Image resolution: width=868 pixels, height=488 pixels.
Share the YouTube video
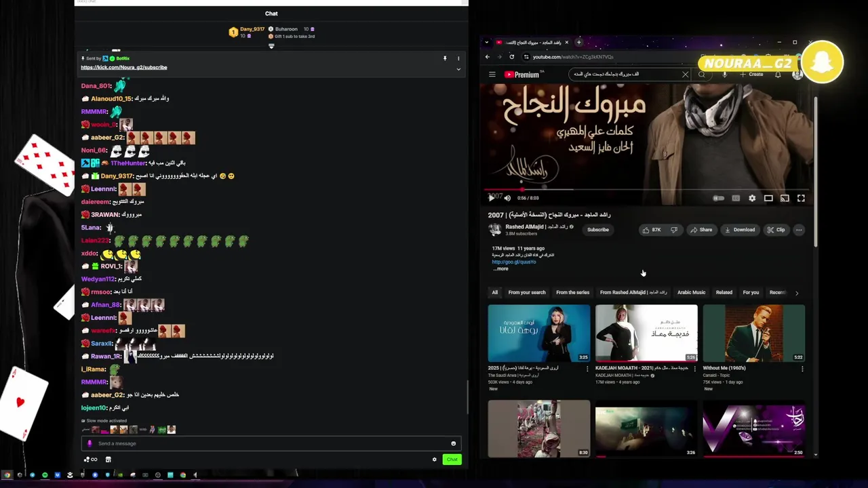[x=701, y=230]
